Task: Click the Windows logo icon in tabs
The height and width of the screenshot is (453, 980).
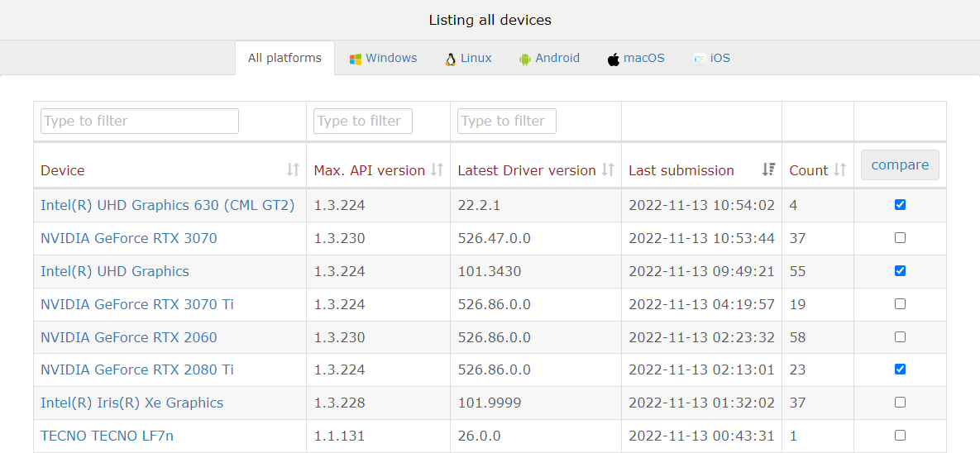Action: click(x=356, y=59)
